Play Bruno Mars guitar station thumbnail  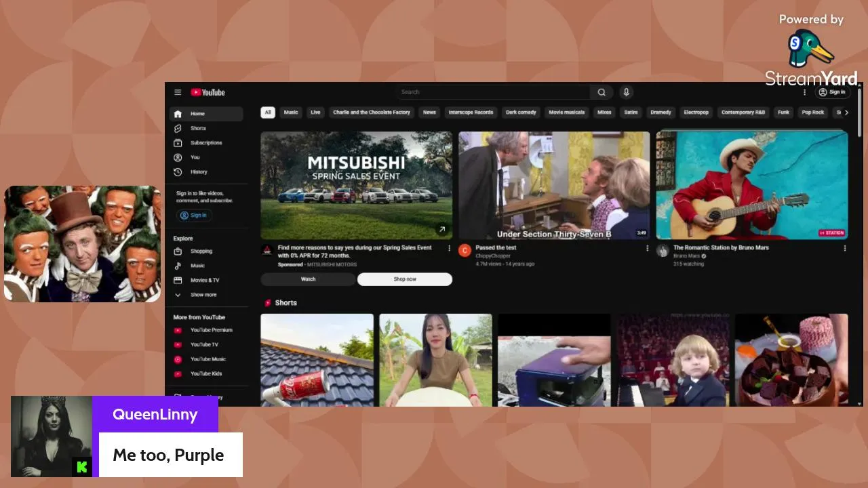point(752,185)
